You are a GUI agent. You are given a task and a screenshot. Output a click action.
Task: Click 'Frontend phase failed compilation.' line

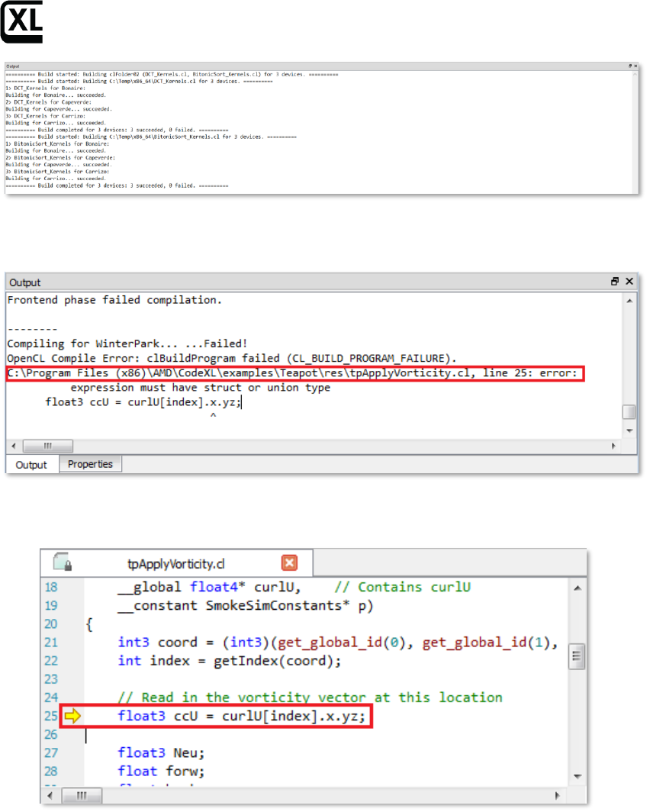click(114, 301)
